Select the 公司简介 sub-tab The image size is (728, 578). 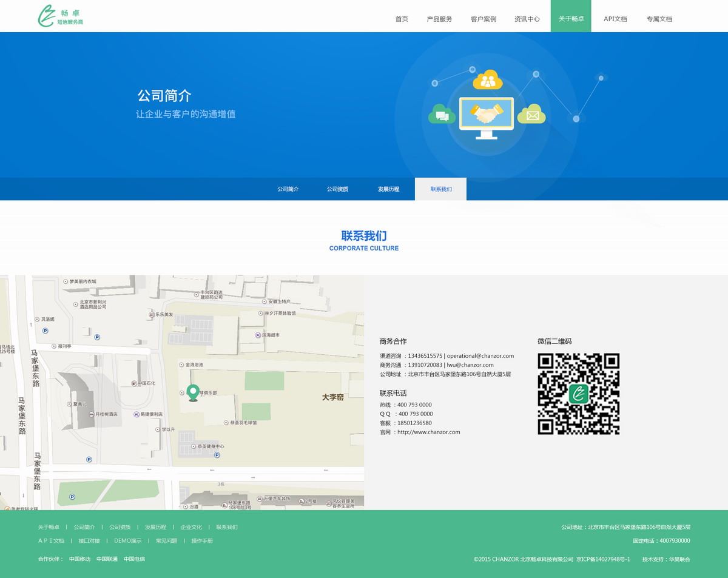click(x=288, y=189)
